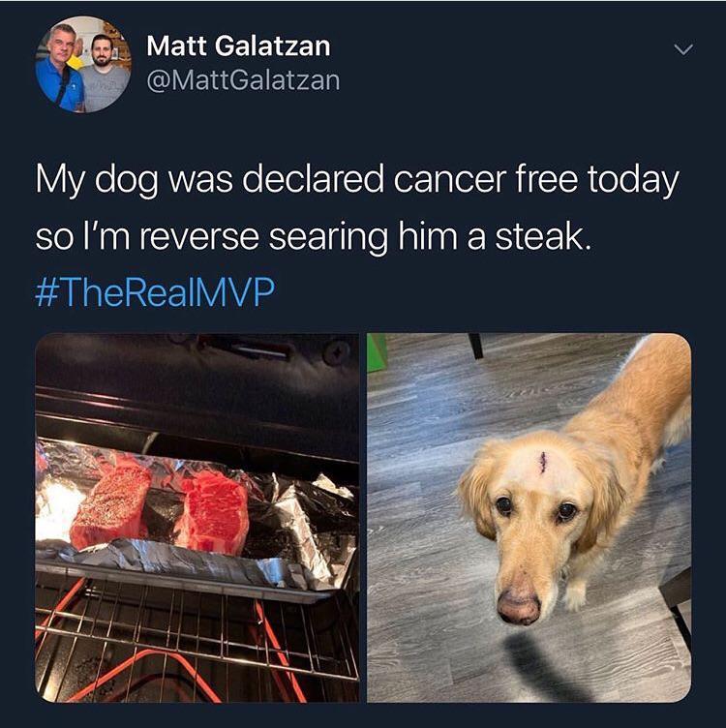Open Matt Galatzan's profile picture
The height and width of the screenshot is (728, 726).
pos(83,65)
